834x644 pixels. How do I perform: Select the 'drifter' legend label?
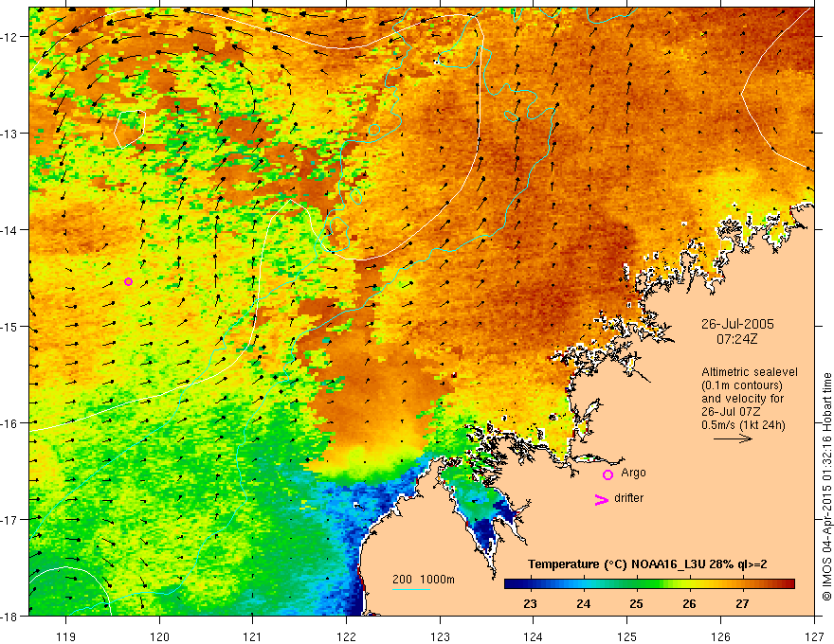(x=628, y=498)
